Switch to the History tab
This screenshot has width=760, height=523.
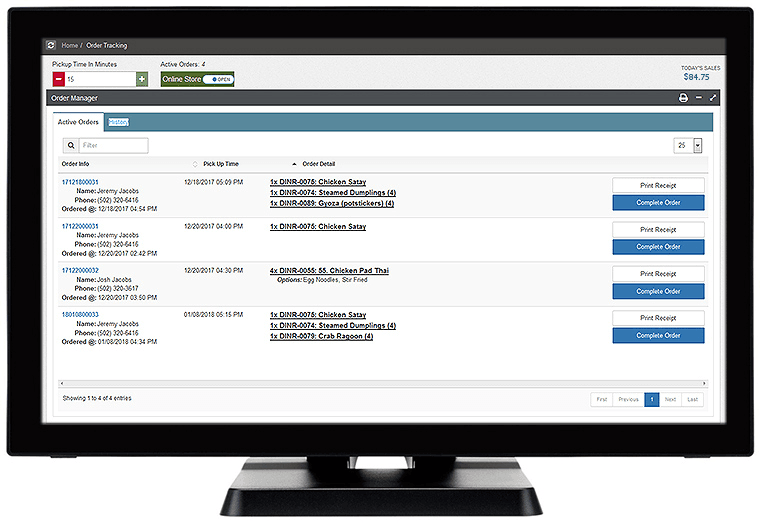(118, 122)
